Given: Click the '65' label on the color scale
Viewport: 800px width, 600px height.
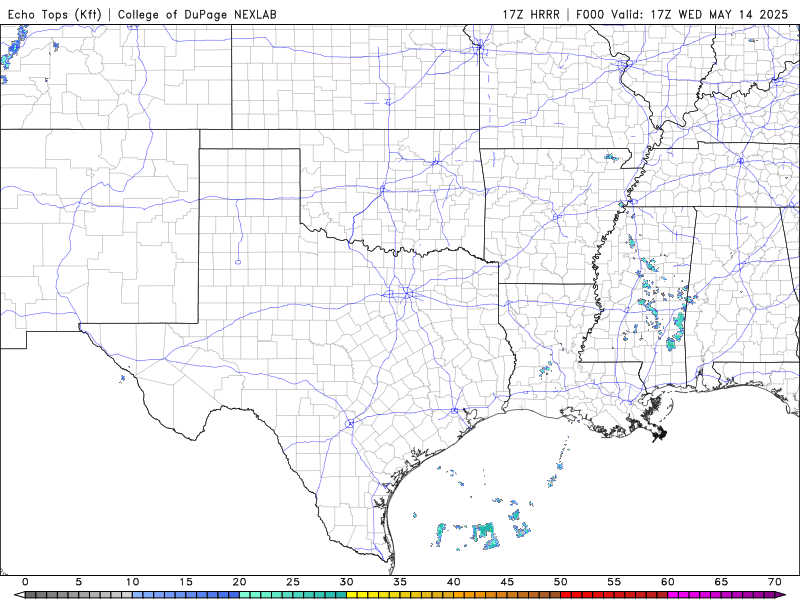Looking at the screenshot, I should tap(721, 582).
